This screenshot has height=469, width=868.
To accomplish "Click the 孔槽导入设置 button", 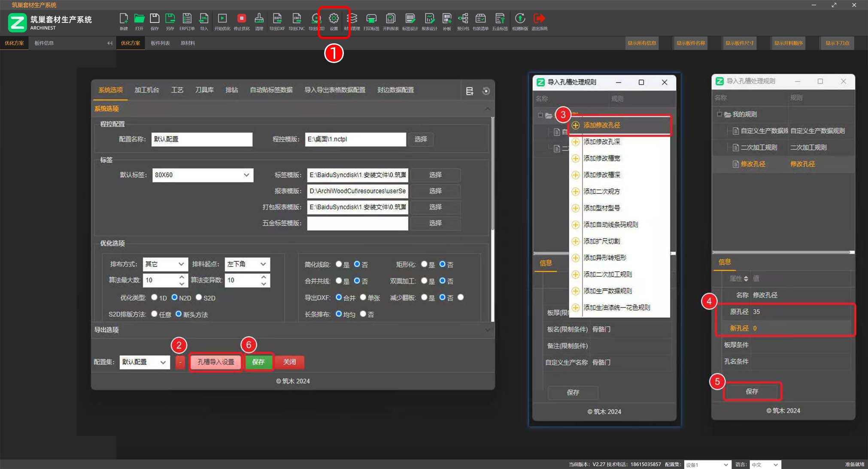I will [x=216, y=362].
